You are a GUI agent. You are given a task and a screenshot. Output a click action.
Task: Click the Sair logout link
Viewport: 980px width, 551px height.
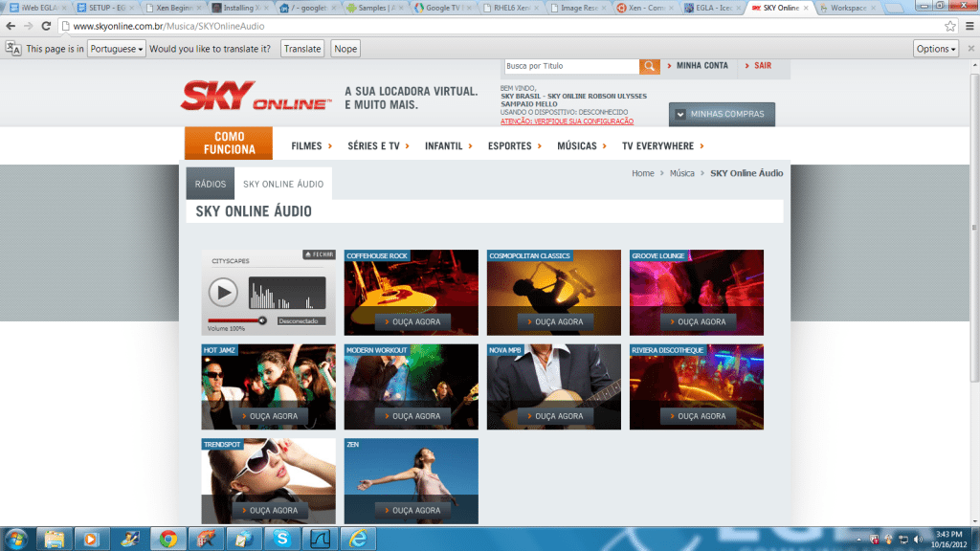762,66
